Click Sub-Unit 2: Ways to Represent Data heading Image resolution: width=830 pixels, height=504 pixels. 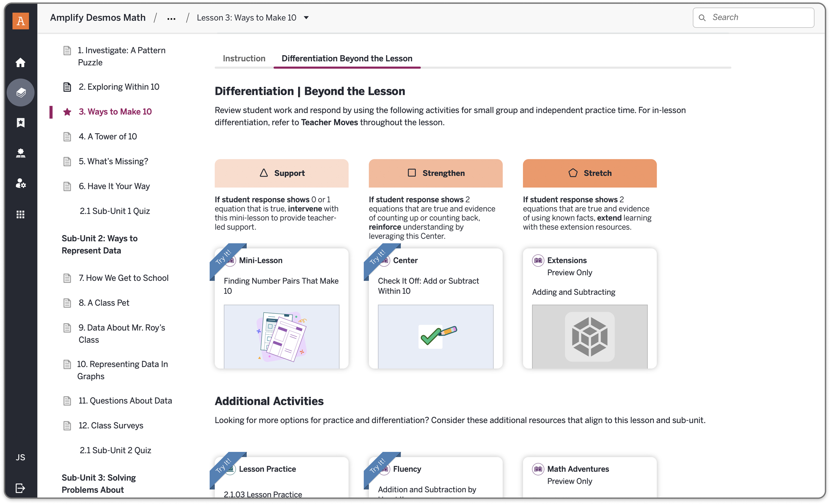point(100,244)
